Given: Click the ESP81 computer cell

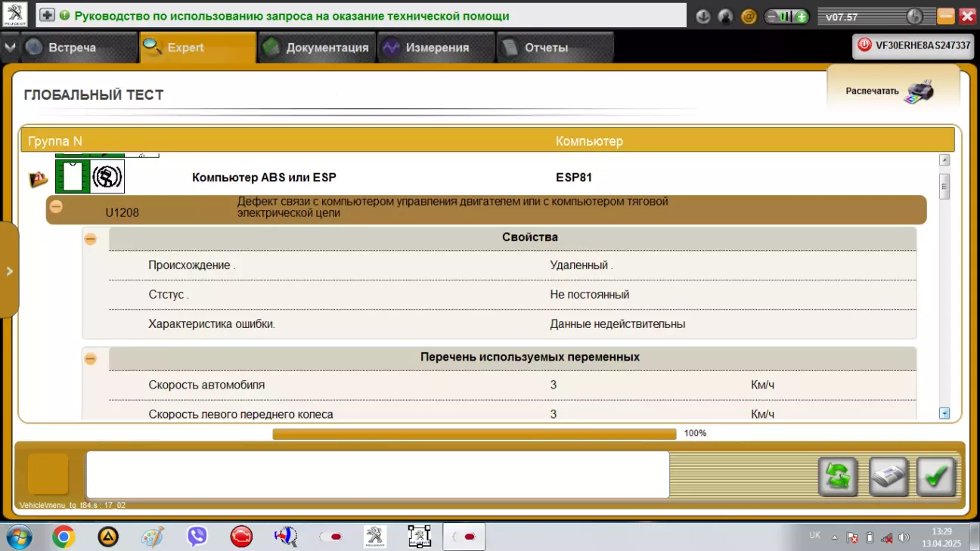Looking at the screenshot, I should coord(573,178).
